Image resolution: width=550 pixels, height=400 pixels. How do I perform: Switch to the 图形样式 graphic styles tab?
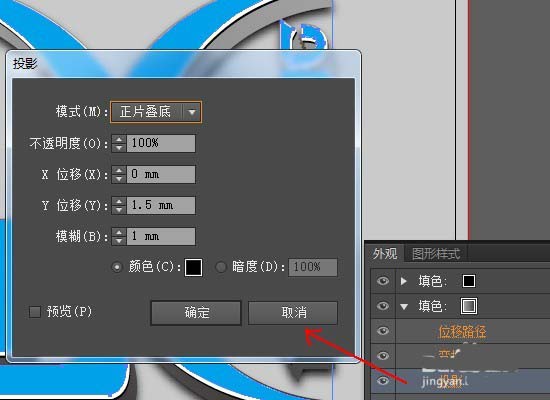436,254
